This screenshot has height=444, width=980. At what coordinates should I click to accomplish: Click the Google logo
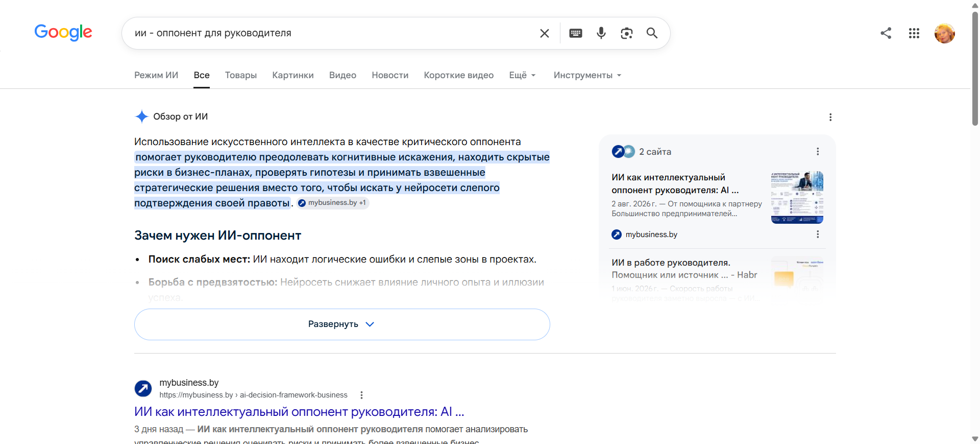pos(63,32)
